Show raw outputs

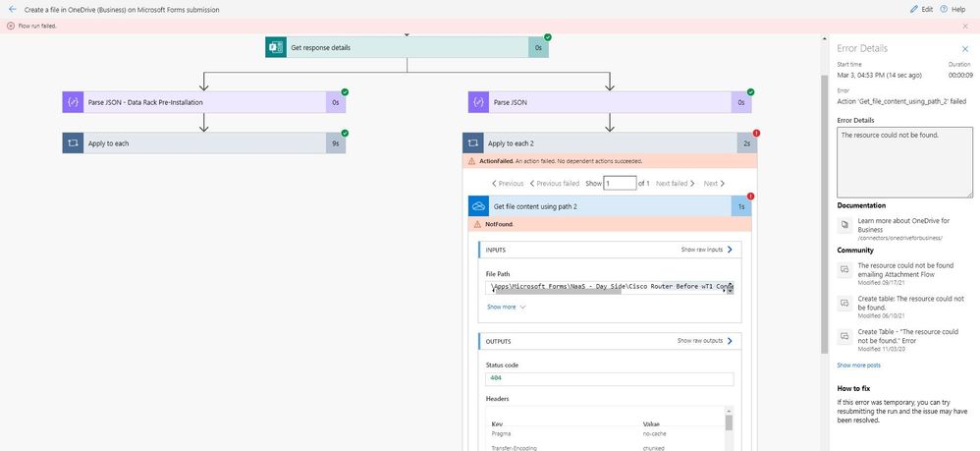click(x=706, y=341)
